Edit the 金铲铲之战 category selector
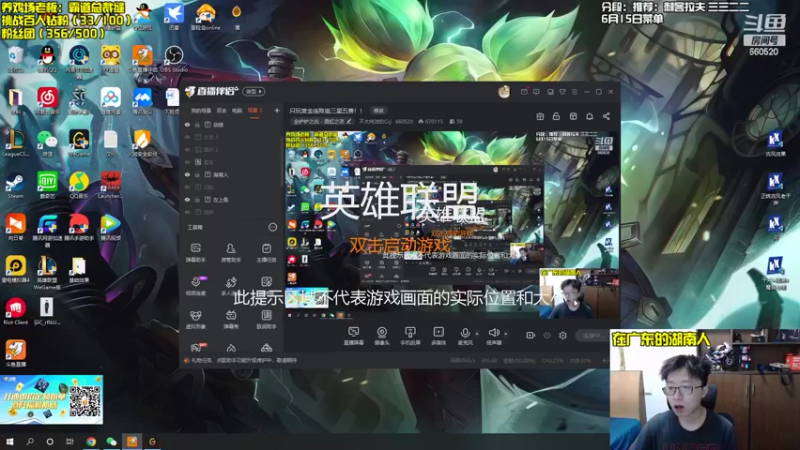This screenshot has height=450, width=800. coord(322,121)
